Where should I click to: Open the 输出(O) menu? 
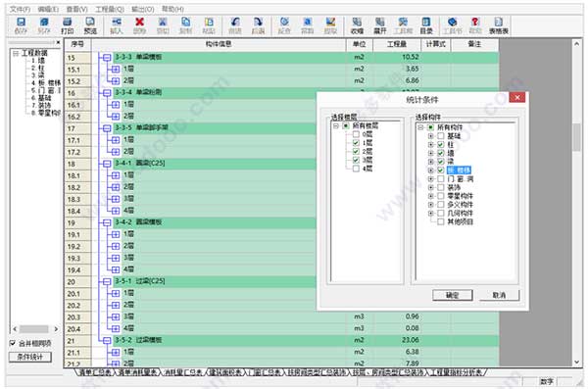click(x=143, y=9)
